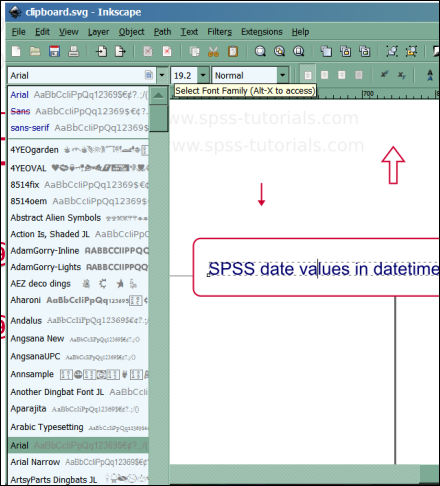Screen dimensions: 440x486
Task: Open the font size dropdown arrow
Action: 203,75
